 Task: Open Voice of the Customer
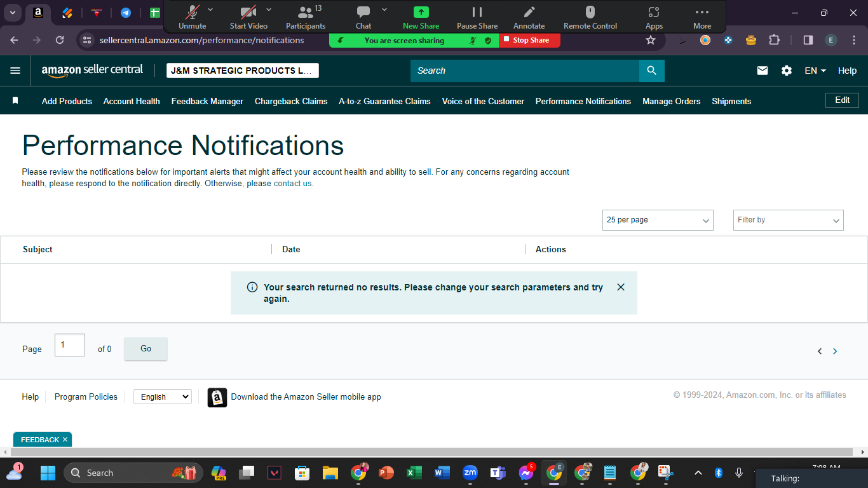[483, 101]
